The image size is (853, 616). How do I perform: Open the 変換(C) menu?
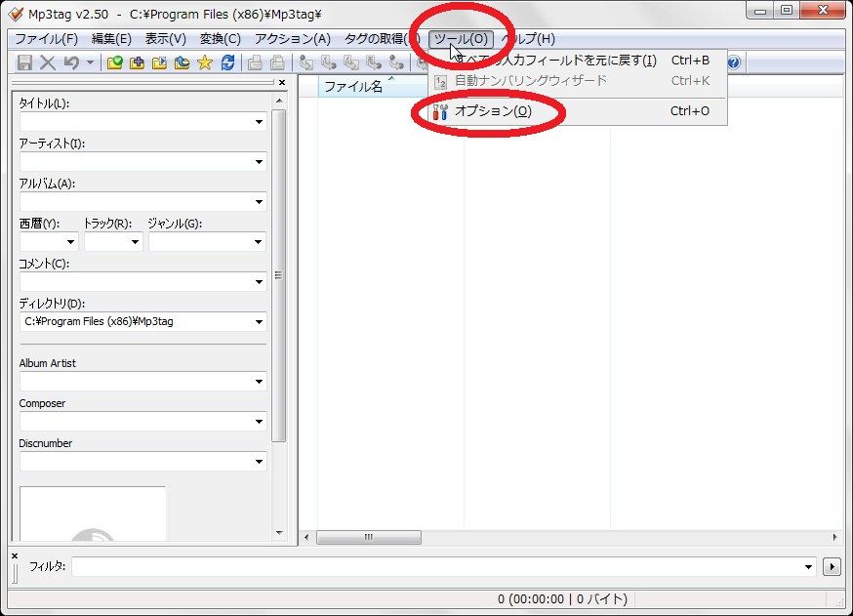(x=220, y=39)
